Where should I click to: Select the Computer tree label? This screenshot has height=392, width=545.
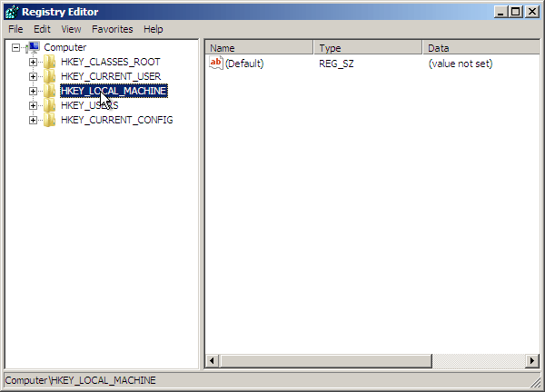coord(65,47)
